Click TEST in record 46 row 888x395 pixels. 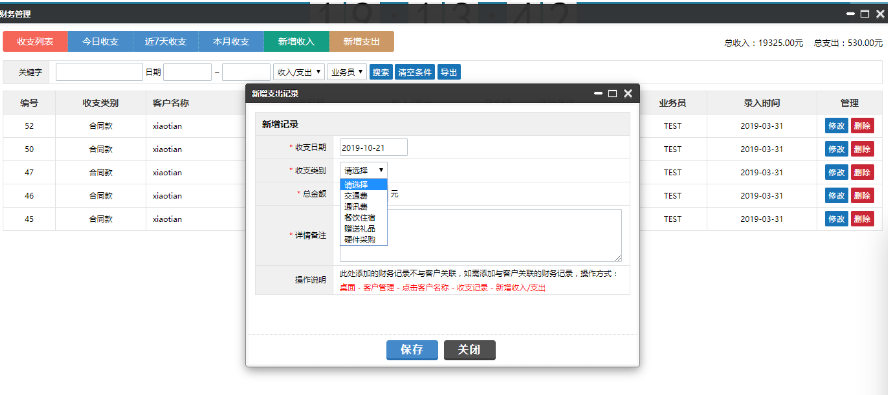click(x=673, y=196)
